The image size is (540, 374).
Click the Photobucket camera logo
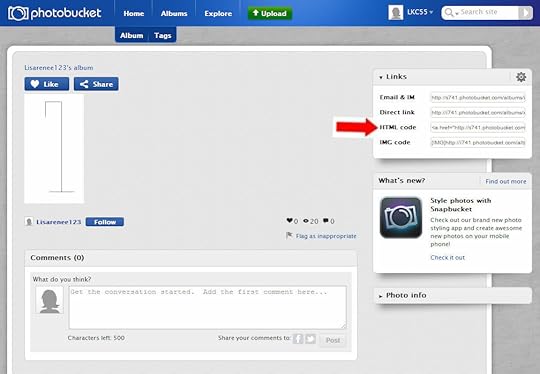(18, 13)
